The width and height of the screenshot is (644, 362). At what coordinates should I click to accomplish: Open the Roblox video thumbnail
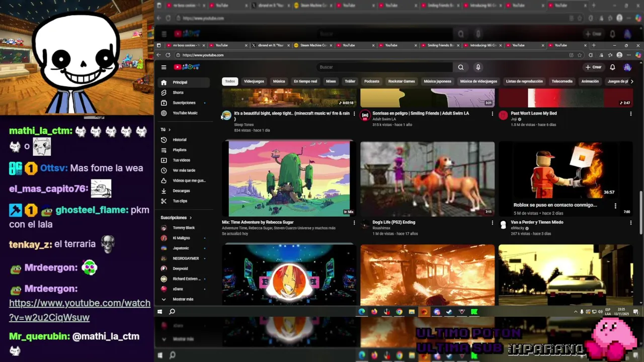566,179
